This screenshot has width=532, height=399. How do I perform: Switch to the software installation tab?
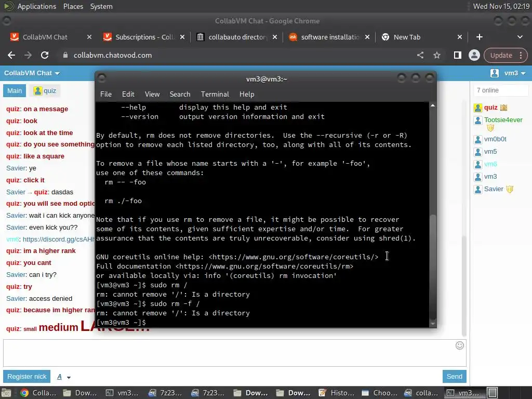click(x=330, y=37)
